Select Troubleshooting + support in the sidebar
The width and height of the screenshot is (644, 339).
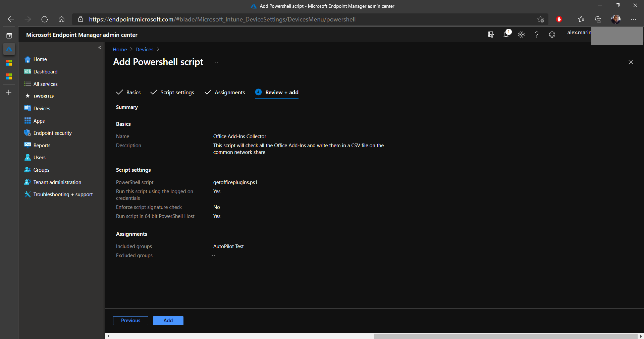[x=63, y=194]
